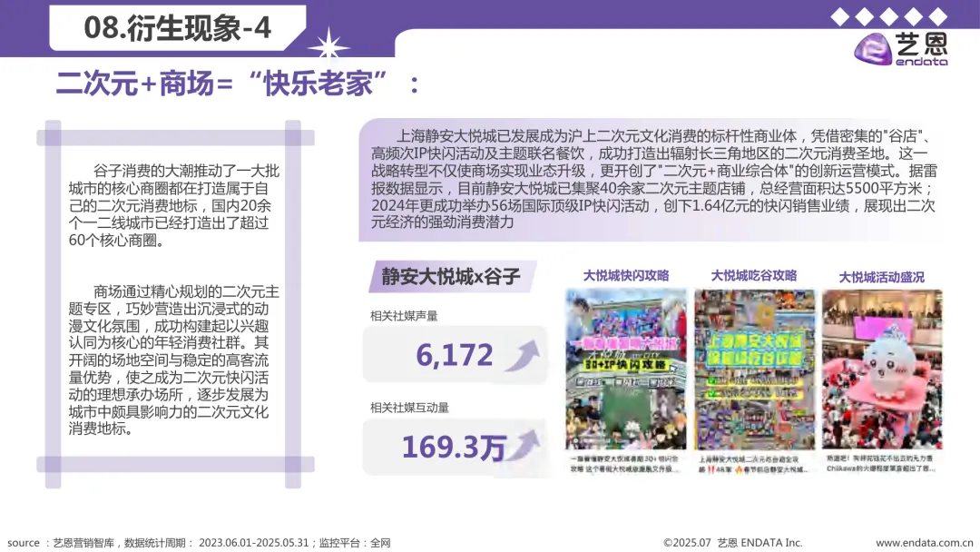The image size is (980, 552).
Task: Click the caption under the 吃谷攻略 image
Action: pos(752,463)
